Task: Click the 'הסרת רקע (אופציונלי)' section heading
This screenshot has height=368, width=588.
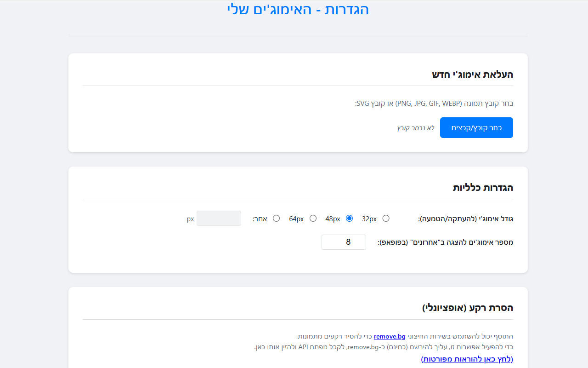Action: point(468,308)
